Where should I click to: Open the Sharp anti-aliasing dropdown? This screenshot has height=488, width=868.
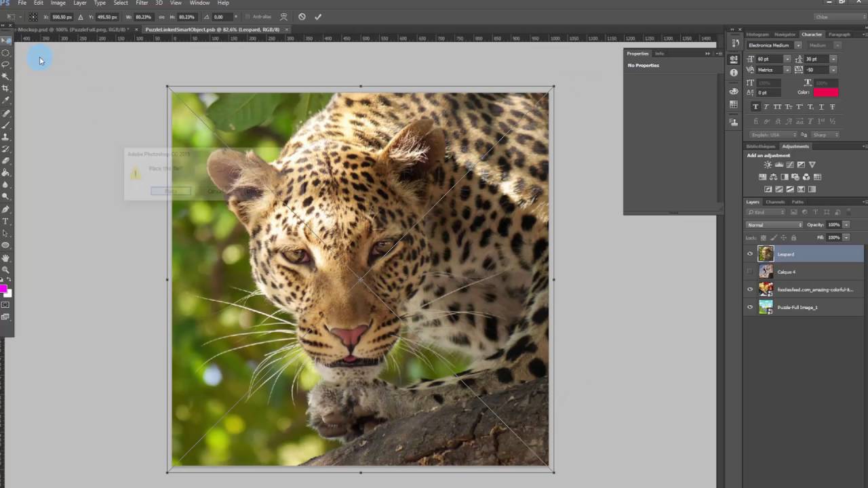pyautogui.click(x=825, y=135)
